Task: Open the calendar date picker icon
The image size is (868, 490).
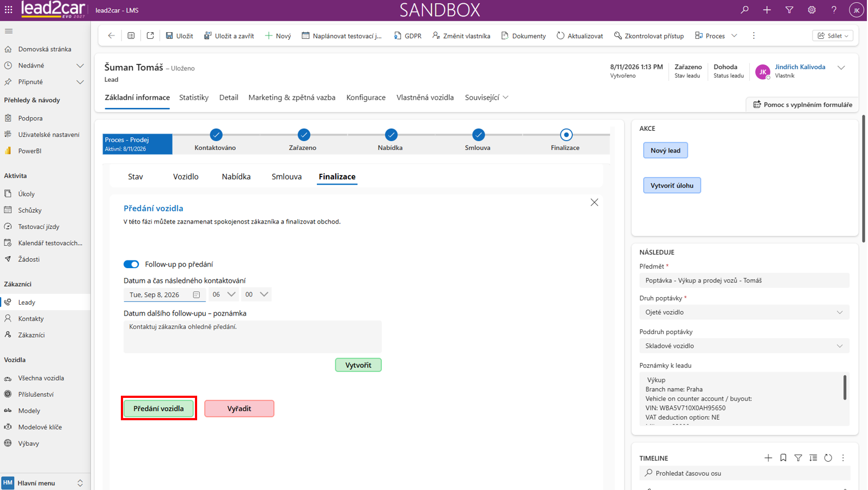Action: tap(197, 295)
